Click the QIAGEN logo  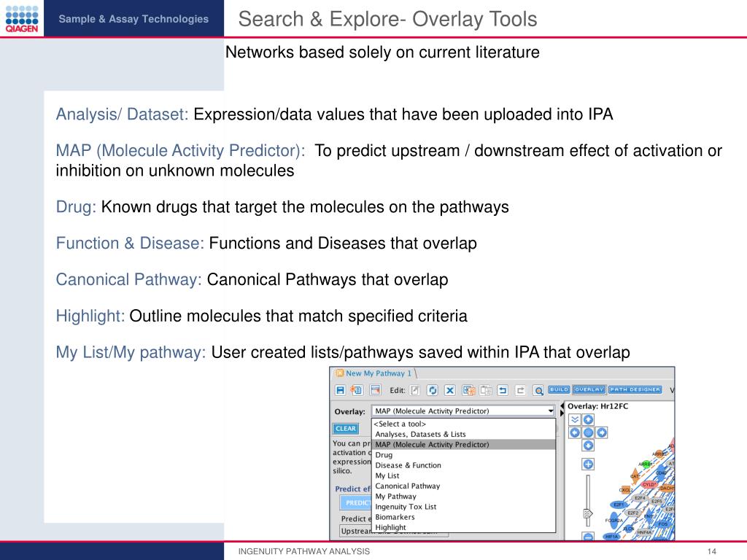coord(22,18)
